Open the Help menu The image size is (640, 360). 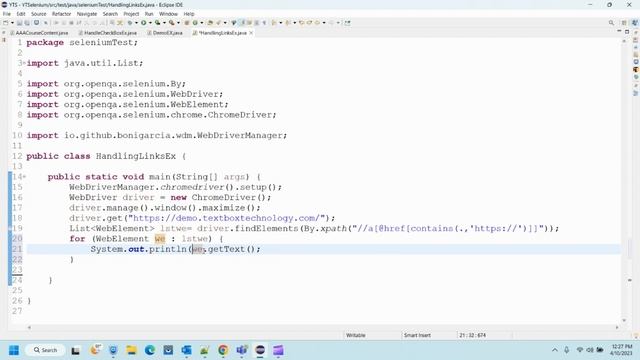click(x=189, y=14)
